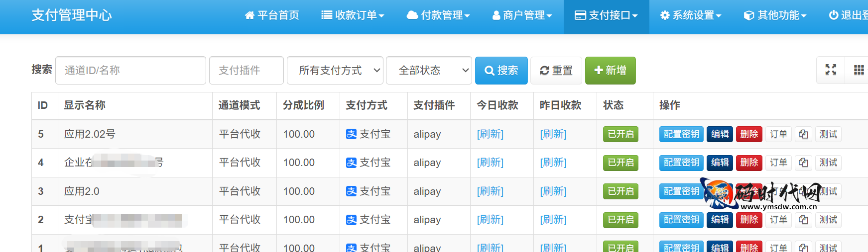
Task: Click the 支付宝 icon in row ID 4
Action: click(352, 163)
